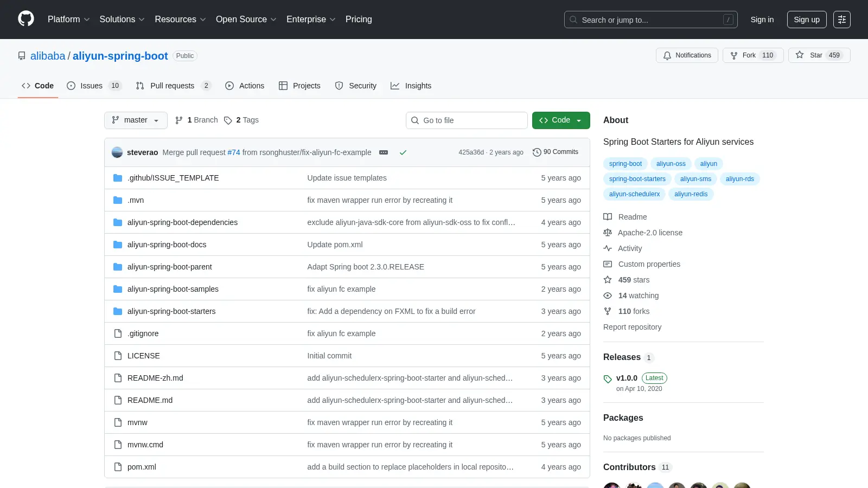View 459 stars link

tap(627, 280)
